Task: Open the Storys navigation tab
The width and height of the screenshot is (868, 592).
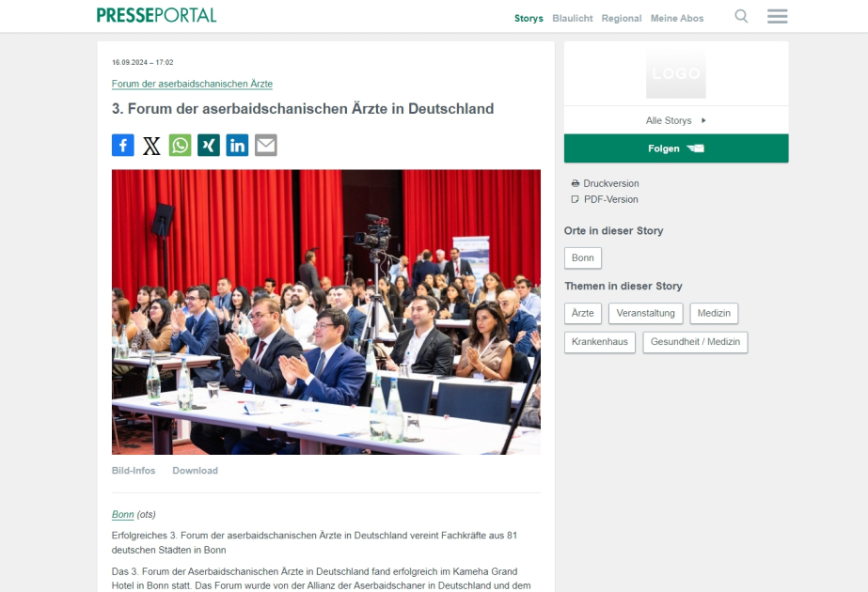Action: pyautogui.click(x=529, y=18)
